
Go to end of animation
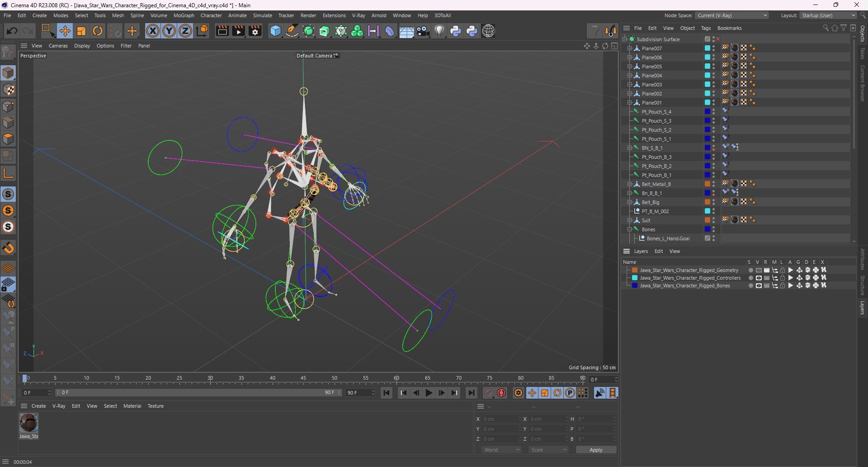pos(471,393)
